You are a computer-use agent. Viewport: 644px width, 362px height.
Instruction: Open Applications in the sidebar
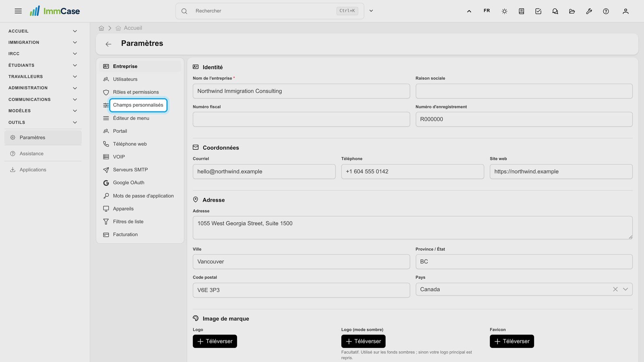(x=43, y=170)
